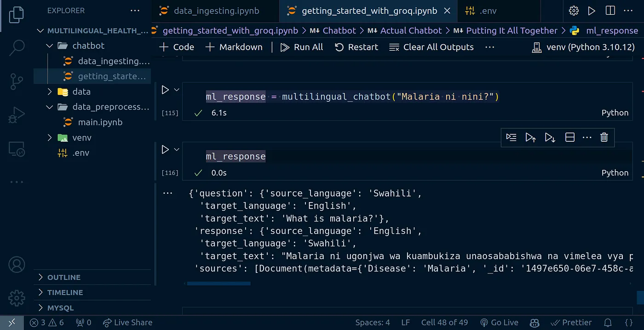Click Clear All Outputs button
Image resolution: width=644 pixels, height=330 pixels.
click(431, 47)
